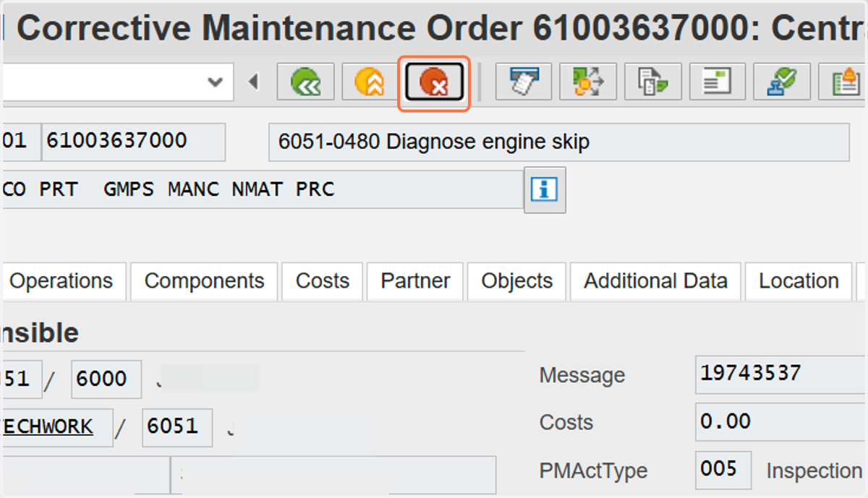The image size is (868, 498).
Task: Switch to the Additional Data tab
Action: point(656,281)
